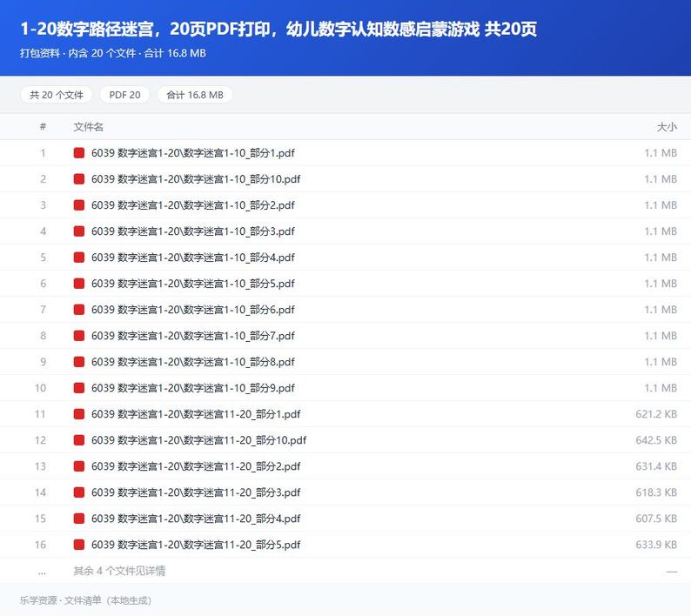Select file name 数字迷宫11-20_部分10.pdf

click(x=198, y=439)
